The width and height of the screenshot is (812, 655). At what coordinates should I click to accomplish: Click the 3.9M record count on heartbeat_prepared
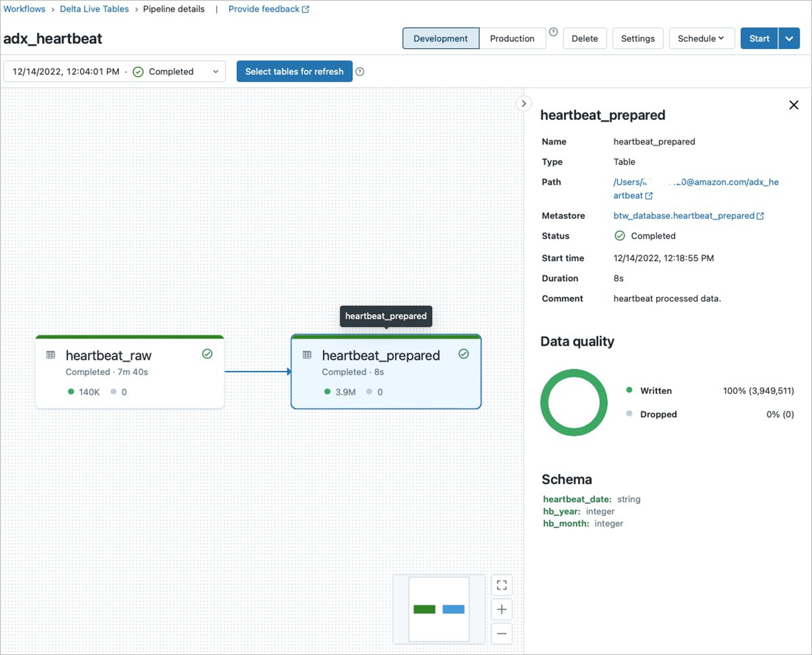345,392
